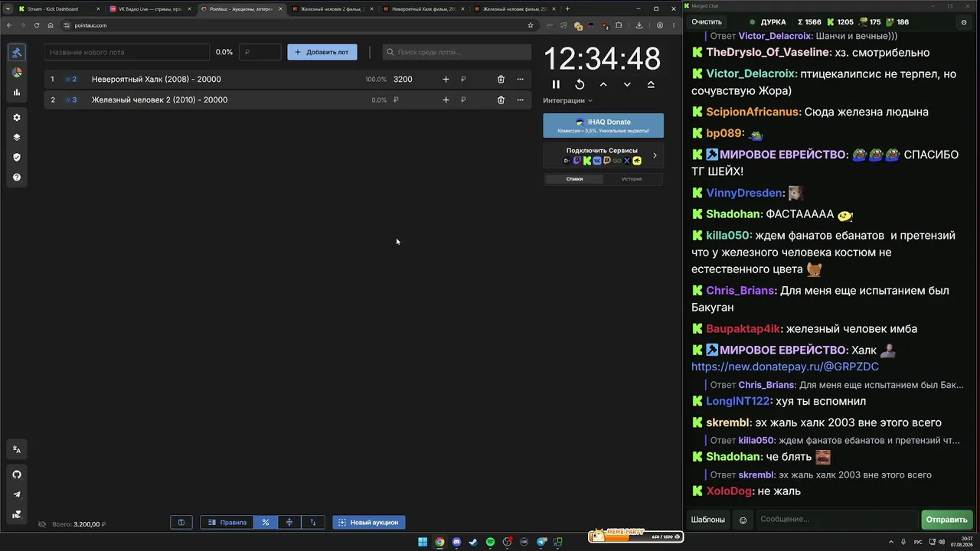This screenshot has height=551, width=980.
Task: Open the auction gavel page in sidebar
Action: [17, 53]
